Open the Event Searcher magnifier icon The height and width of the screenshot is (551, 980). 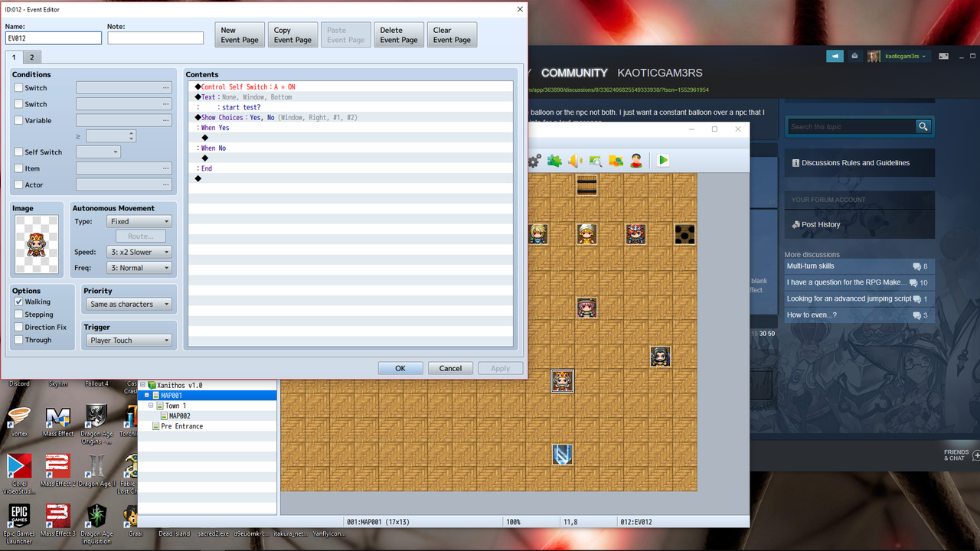coord(594,160)
